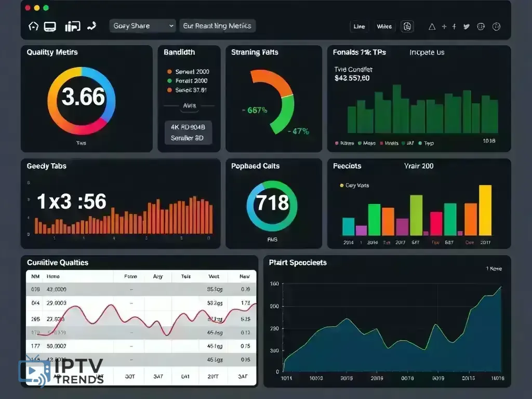The image size is (532, 399).
Task: Open the Incpate Us link in Fonalds panel
Action: [427, 52]
